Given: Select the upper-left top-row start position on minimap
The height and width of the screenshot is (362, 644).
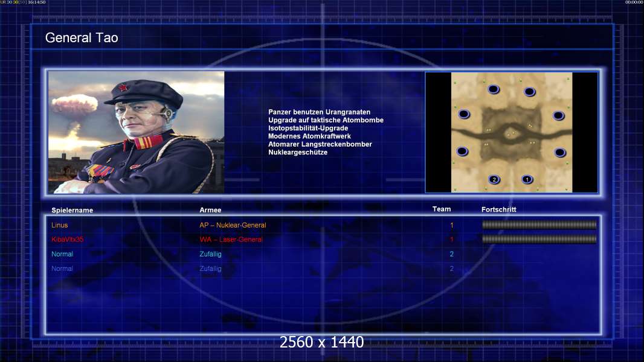Looking at the screenshot, I should [493, 89].
